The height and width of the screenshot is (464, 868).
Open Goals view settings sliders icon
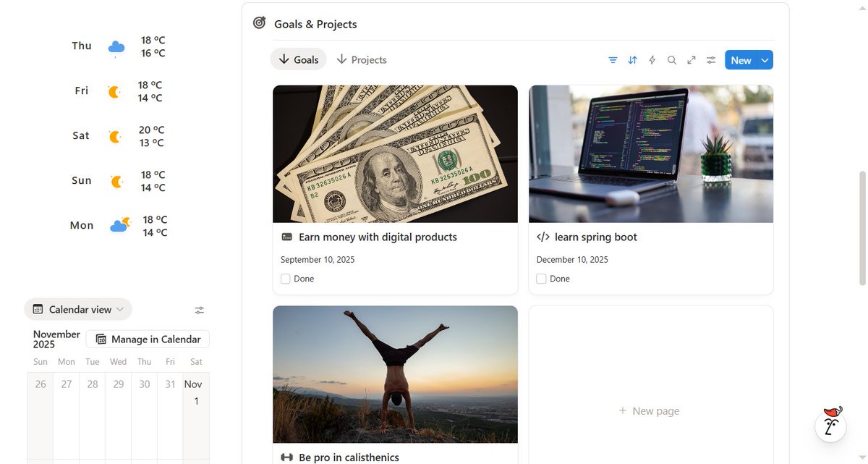click(x=711, y=60)
